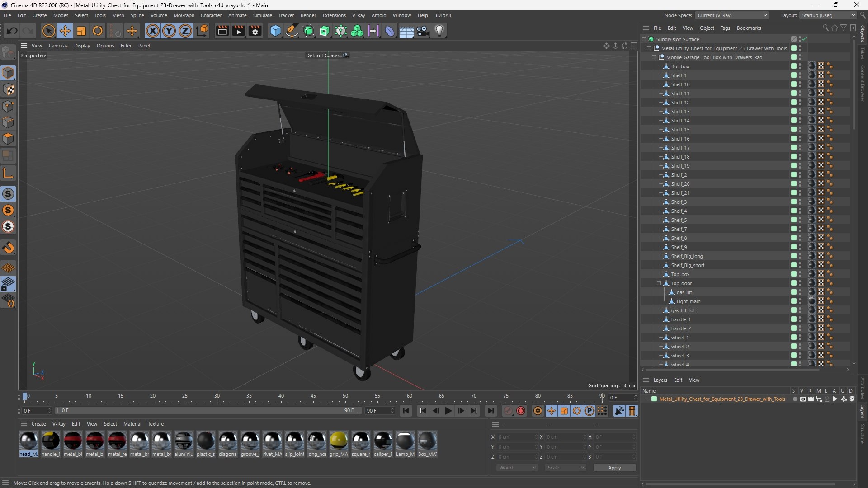This screenshot has width=868, height=488.
Task: Select the Move tool in top toolbar
Action: (x=65, y=31)
